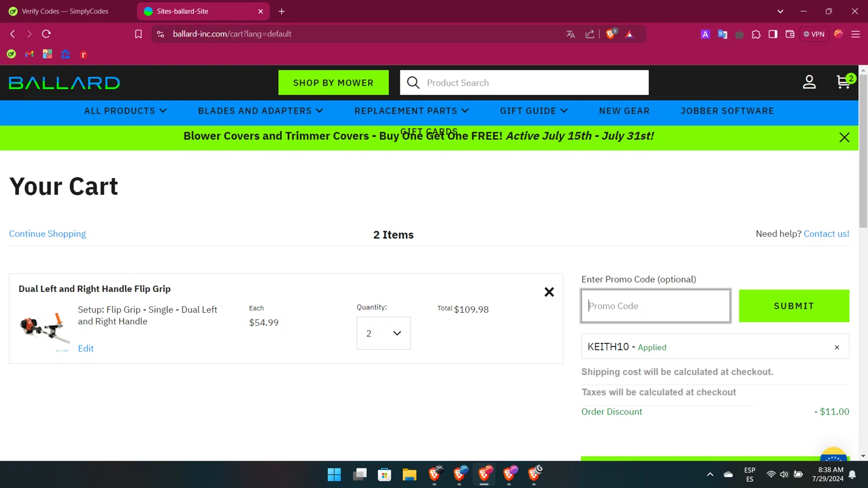This screenshot has width=868, height=488.
Task: Open the Quantity dropdown showing 2
Action: (x=384, y=333)
